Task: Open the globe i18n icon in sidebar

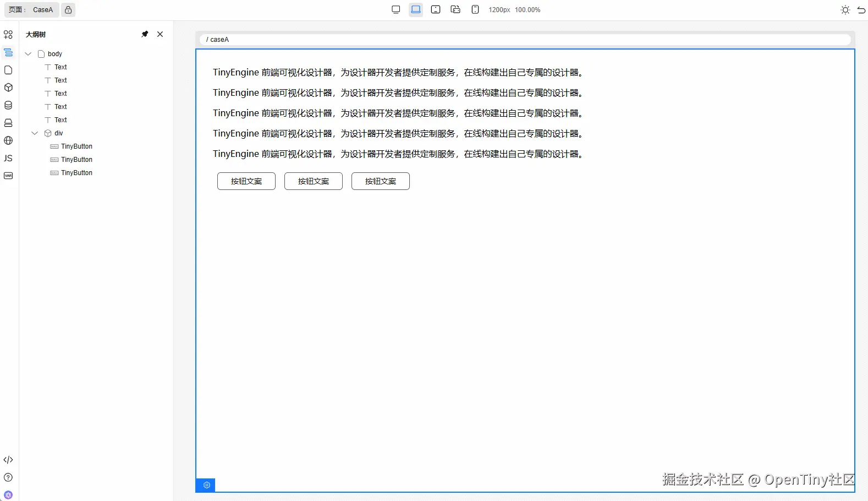Action: click(8, 140)
